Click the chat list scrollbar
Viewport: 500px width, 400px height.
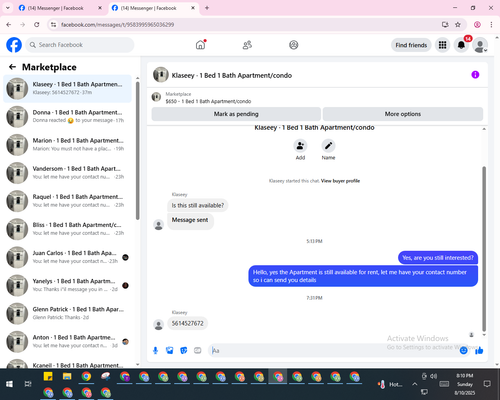(137, 151)
